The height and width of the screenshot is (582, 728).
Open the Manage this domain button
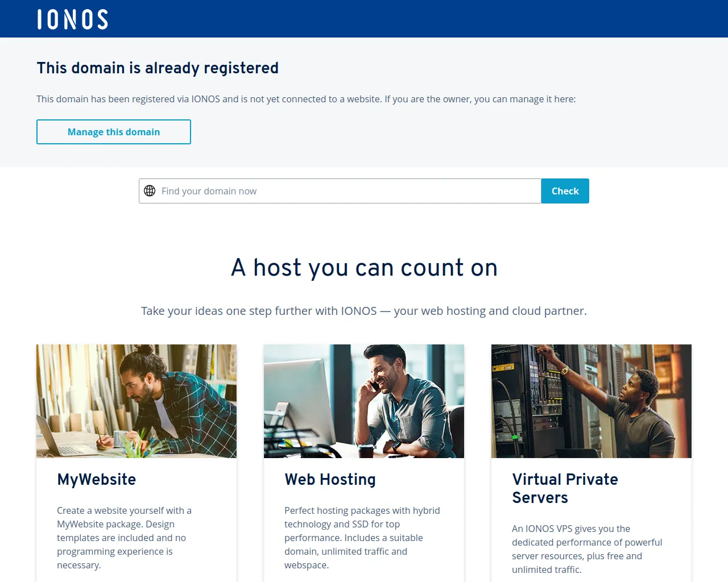coord(114,132)
